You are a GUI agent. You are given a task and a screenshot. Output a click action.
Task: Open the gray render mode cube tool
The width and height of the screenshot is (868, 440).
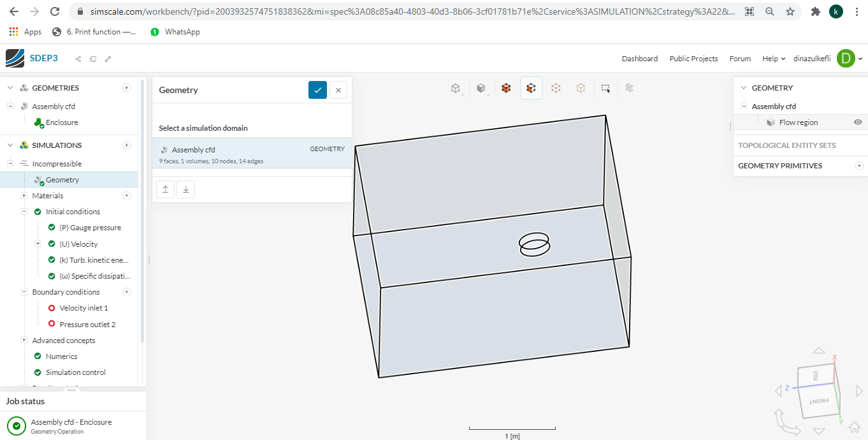(482, 88)
